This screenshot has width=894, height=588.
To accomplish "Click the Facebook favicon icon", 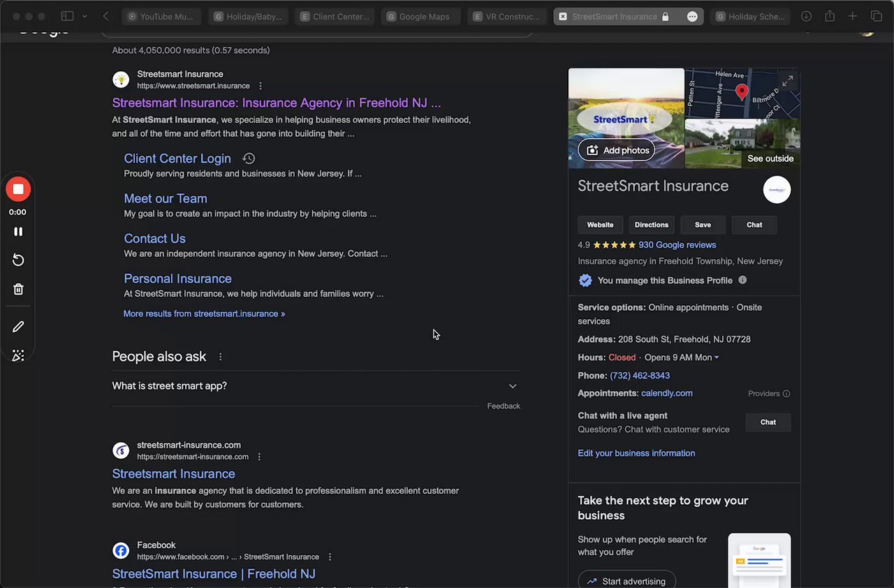I will (121, 551).
